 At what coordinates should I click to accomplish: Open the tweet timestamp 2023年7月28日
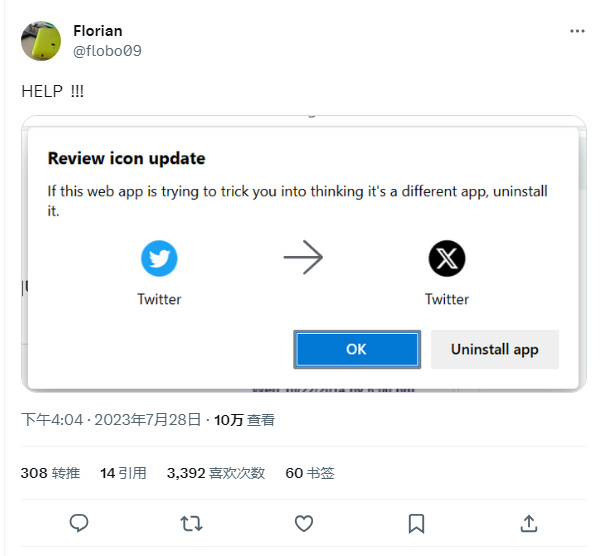click(x=148, y=419)
